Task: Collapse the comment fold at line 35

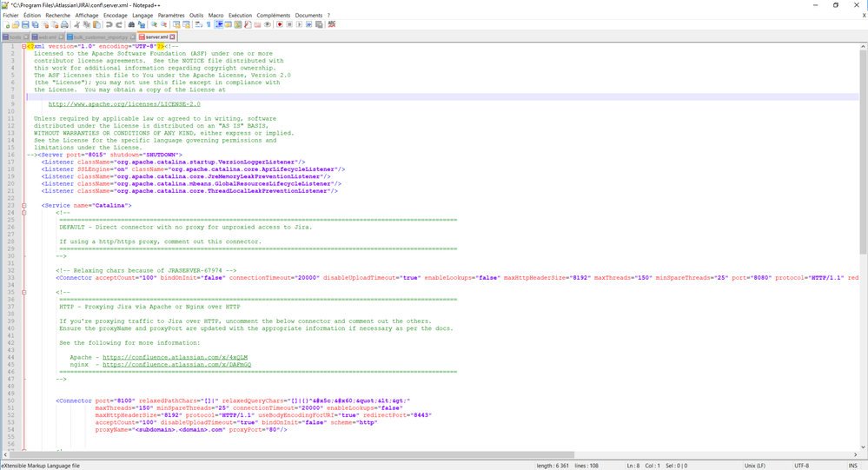Action: 24,292
